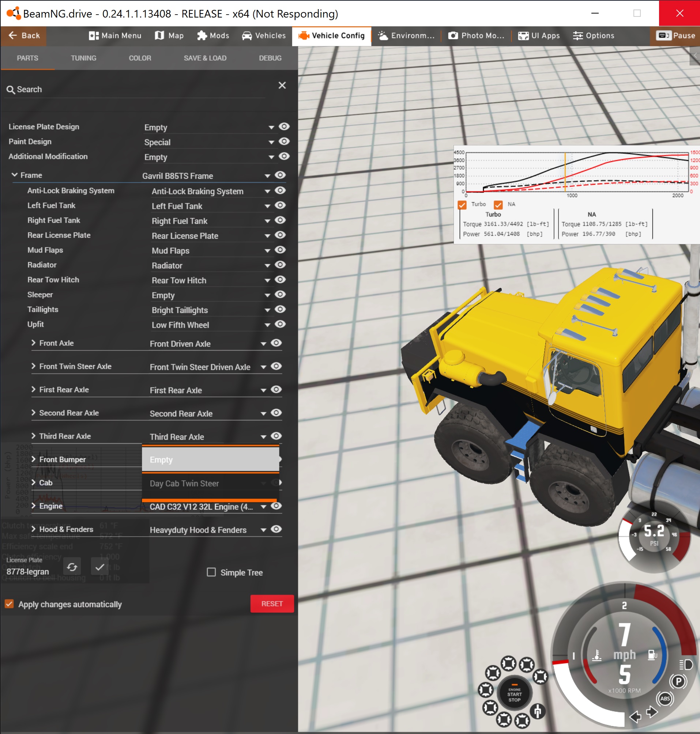Viewport: 700px width, 734px height.
Task: Switch to the COLOR tab
Action: point(140,58)
